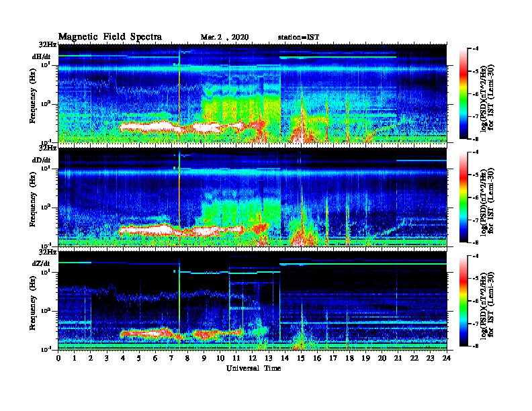The height and width of the screenshot is (411, 532).
Task: Click the dH/dt panel label
Action: click(x=42, y=56)
